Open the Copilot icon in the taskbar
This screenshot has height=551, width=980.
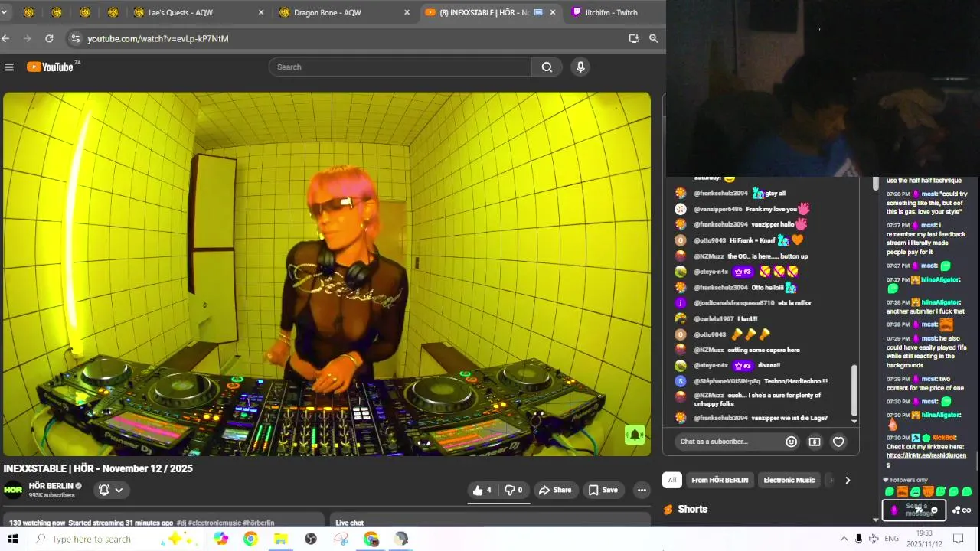pyautogui.click(x=220, y=539)
